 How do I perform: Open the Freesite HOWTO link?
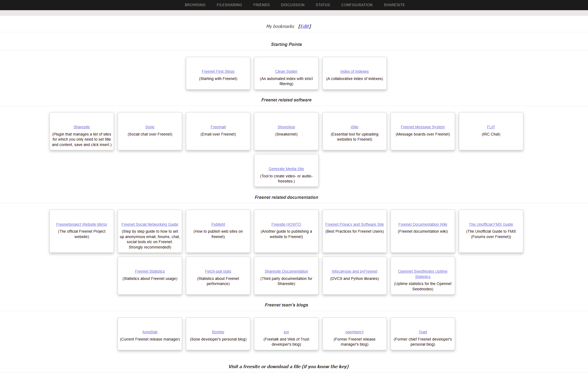(286, 224)
